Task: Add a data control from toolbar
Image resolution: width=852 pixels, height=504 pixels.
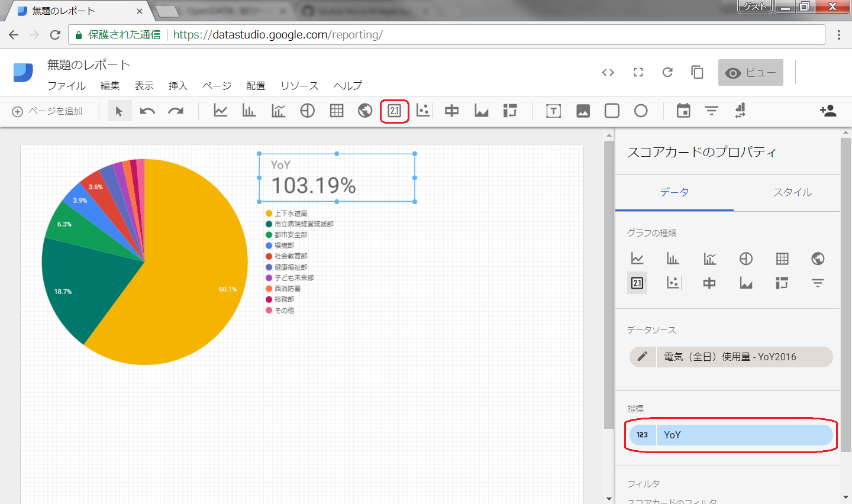Action: (740, 111)
